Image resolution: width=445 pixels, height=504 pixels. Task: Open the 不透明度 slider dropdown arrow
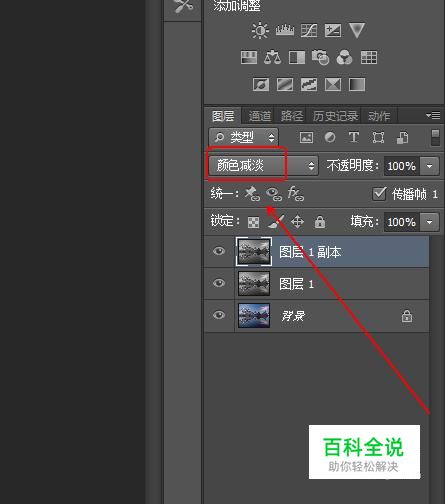click(429, 166)
